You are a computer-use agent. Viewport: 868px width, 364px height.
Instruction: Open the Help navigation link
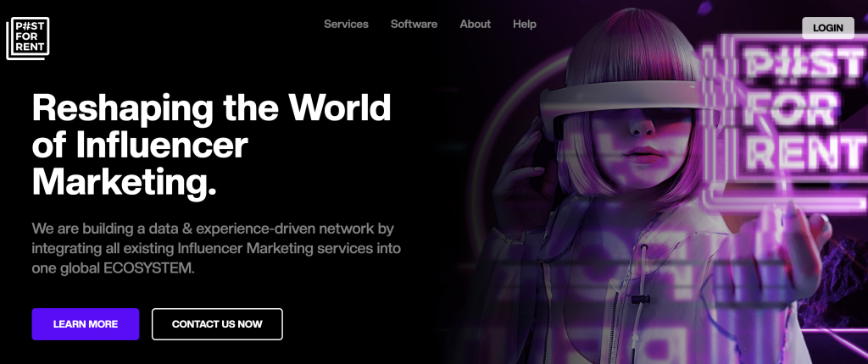click(x=524, y=24)
